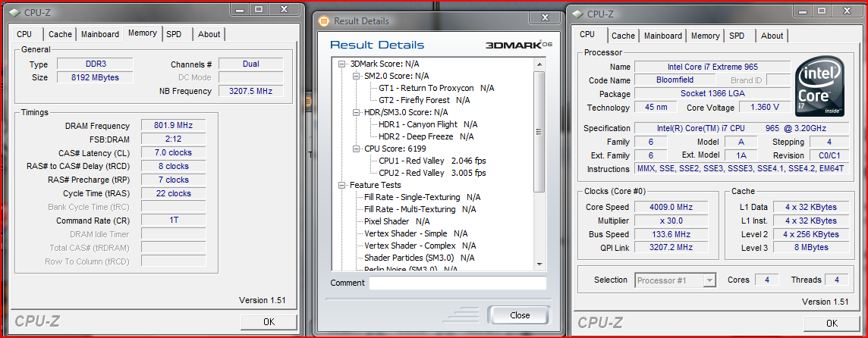868x338 pixels.
Task: Click the scrollbar down arrow in Result Details
Action: pos(539,264)
